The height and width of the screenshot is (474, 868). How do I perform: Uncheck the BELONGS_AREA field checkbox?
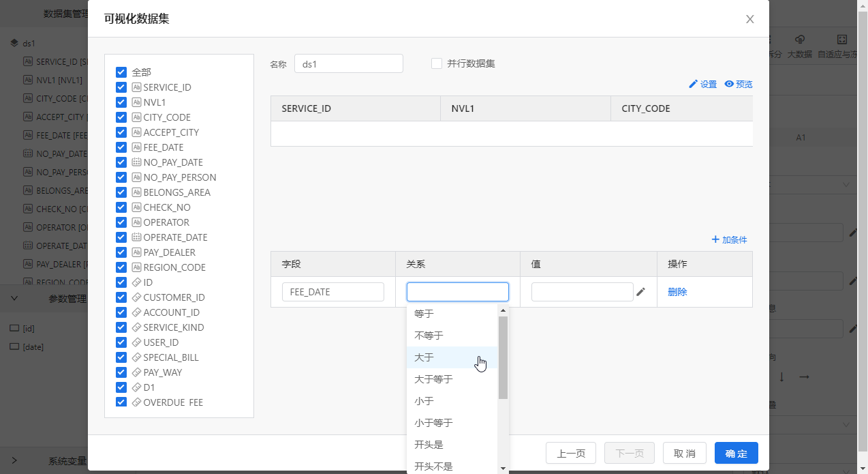tap(121, 192)
